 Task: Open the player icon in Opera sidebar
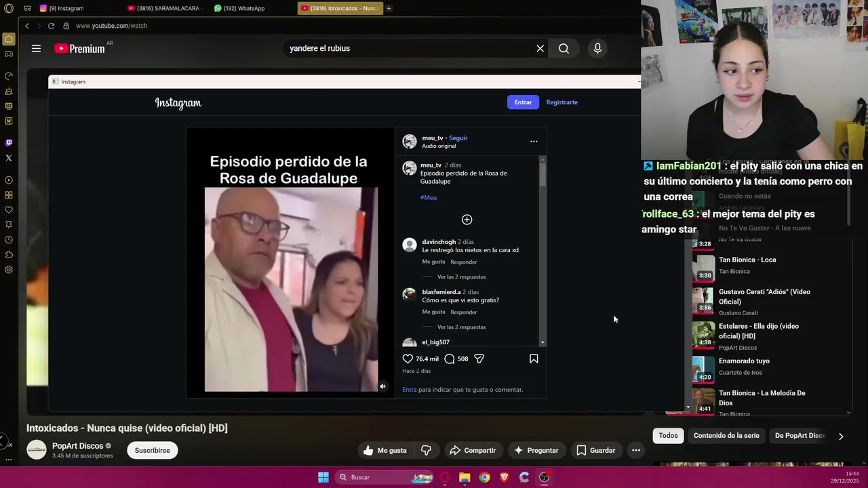pos(9,180)
